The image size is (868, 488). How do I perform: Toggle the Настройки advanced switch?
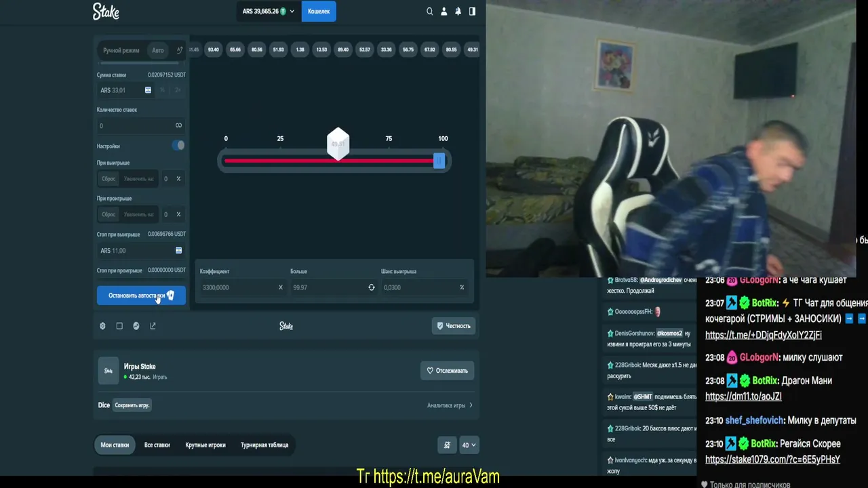pos(178,145)
